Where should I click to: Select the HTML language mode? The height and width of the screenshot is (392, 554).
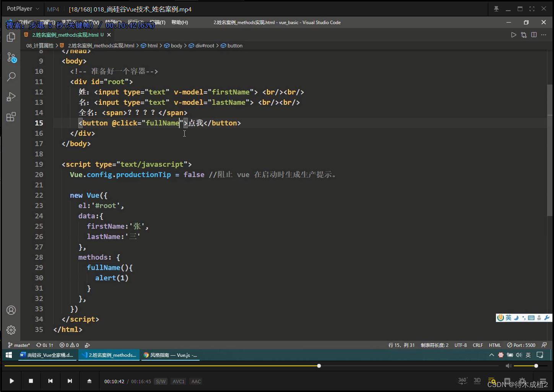495,345
